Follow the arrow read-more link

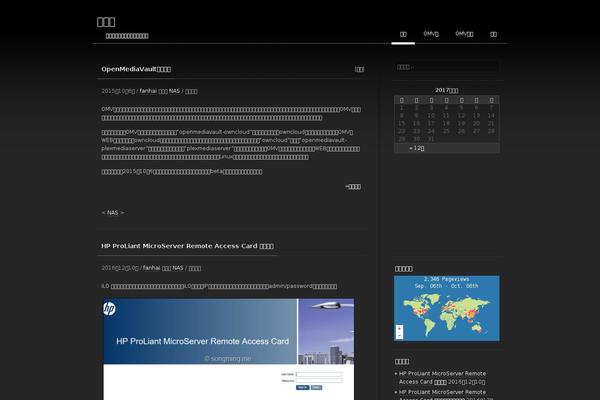[353, 187]
